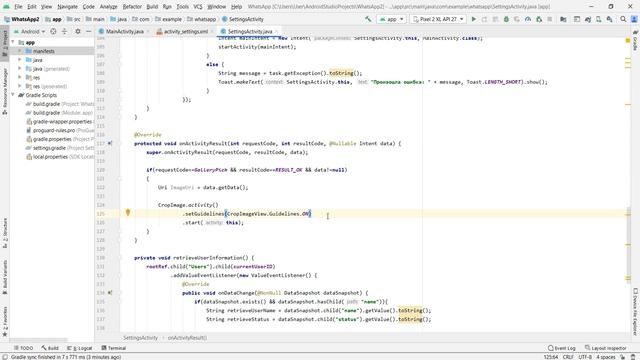Open the Structure side tool tab
The width and height of the screenshot is (640, 360).
tap(5, 233)
